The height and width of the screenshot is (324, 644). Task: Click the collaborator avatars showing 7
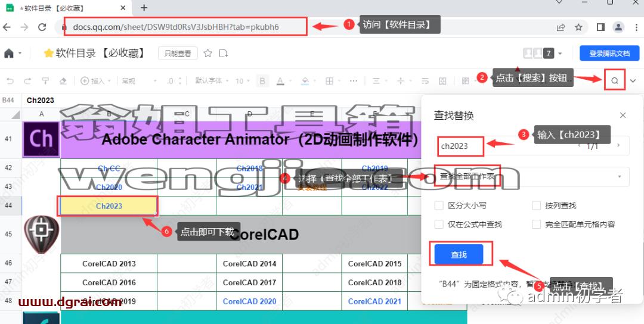[538, 54]
